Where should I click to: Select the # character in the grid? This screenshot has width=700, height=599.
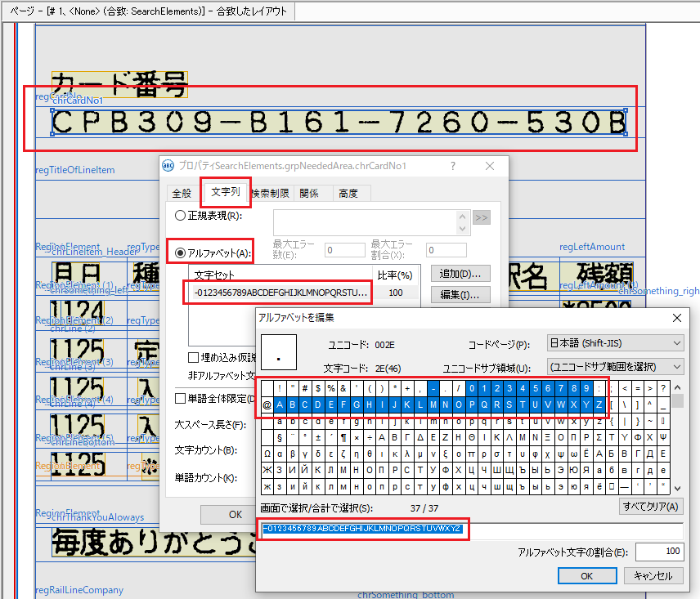[305, 388]
